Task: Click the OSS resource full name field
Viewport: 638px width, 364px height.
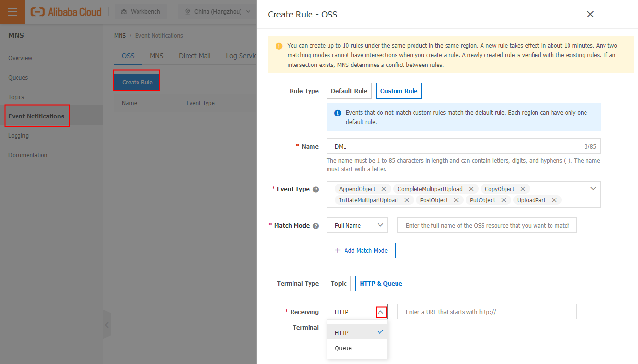Action: pos(487,225)
